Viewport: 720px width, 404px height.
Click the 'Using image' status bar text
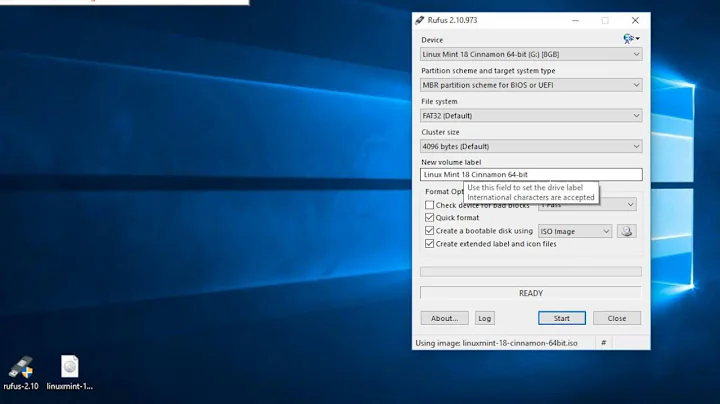point(496,343)
